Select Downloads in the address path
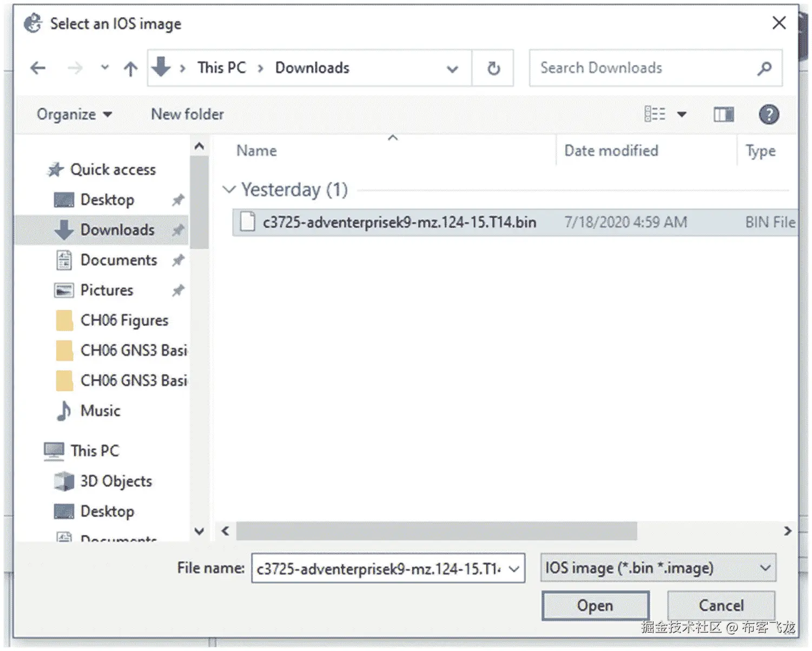This screenshot has height=651, width=812. point(312,68)
